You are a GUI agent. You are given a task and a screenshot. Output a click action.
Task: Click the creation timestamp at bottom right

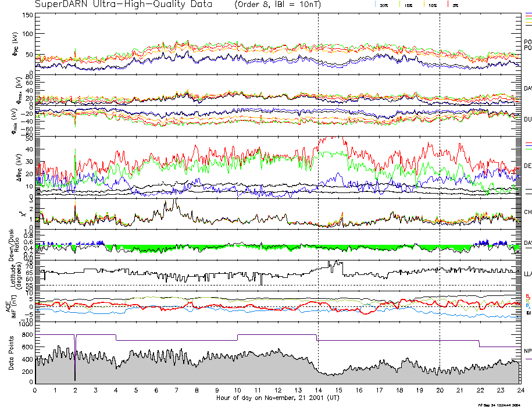point(503,404)
